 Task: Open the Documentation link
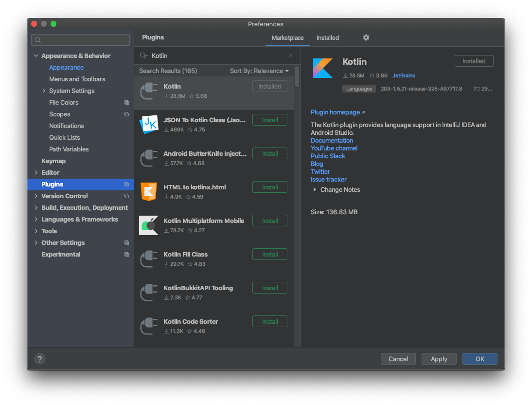point(332,140)
